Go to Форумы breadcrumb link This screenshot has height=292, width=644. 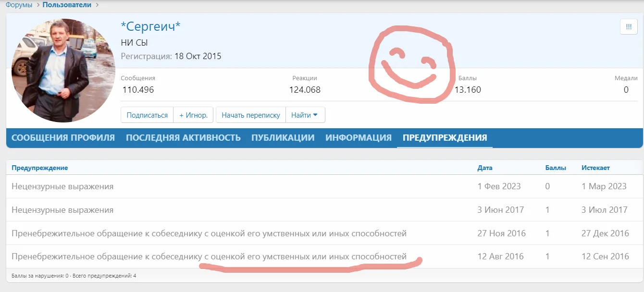[19, 5]
